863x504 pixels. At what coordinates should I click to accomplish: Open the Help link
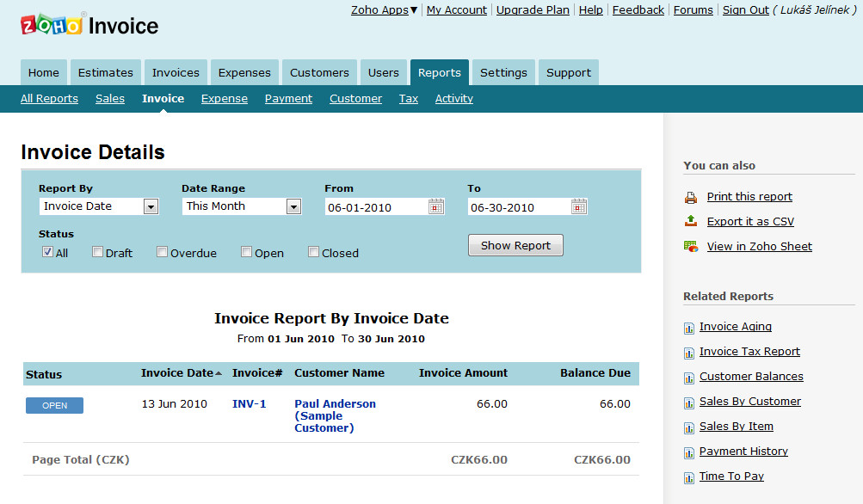[x=591, y=10]
